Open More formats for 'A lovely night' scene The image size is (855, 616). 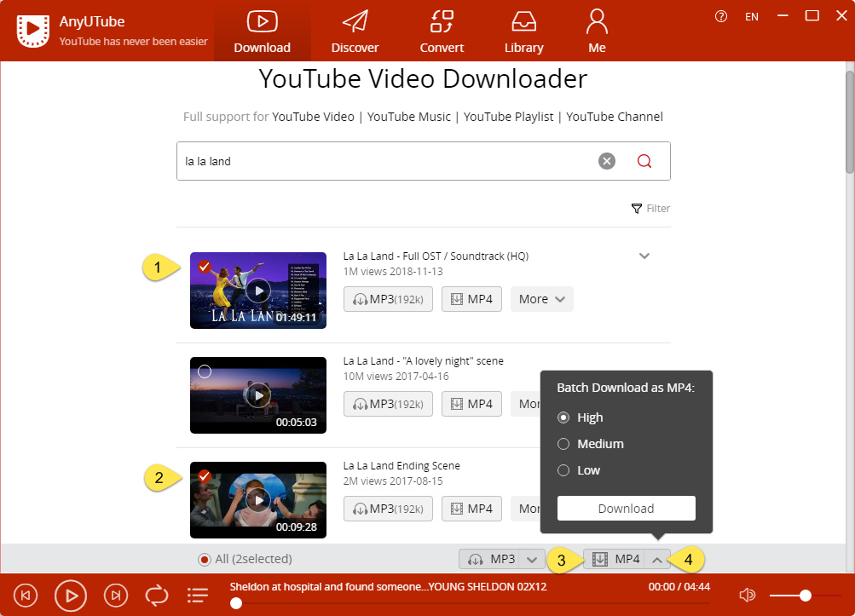[x=526, y=404]
